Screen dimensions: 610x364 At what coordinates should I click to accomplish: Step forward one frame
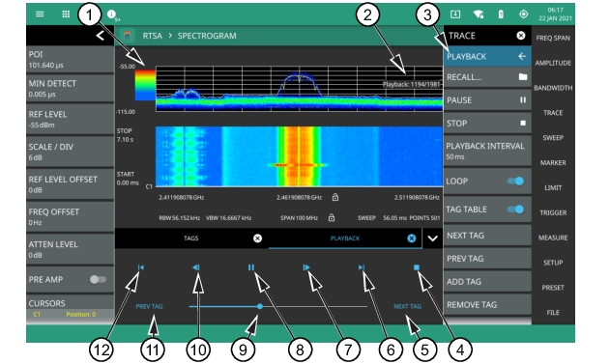click(306, 267)
